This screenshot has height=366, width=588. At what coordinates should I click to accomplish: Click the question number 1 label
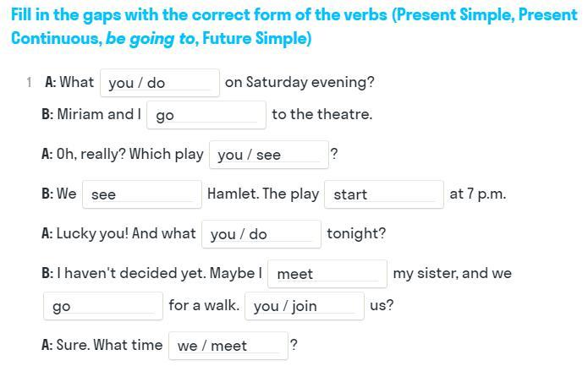click(x=29, y=82)
